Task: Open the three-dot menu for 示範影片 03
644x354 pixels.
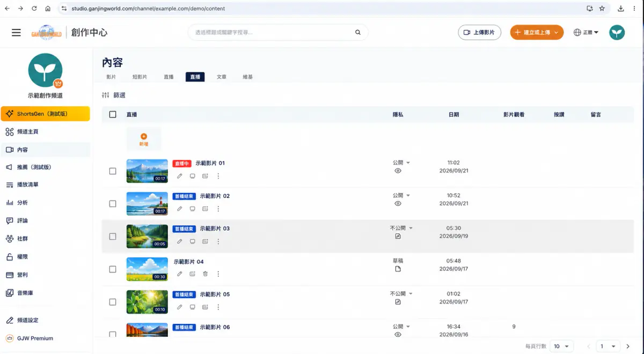Action: [x=218, y=241]
